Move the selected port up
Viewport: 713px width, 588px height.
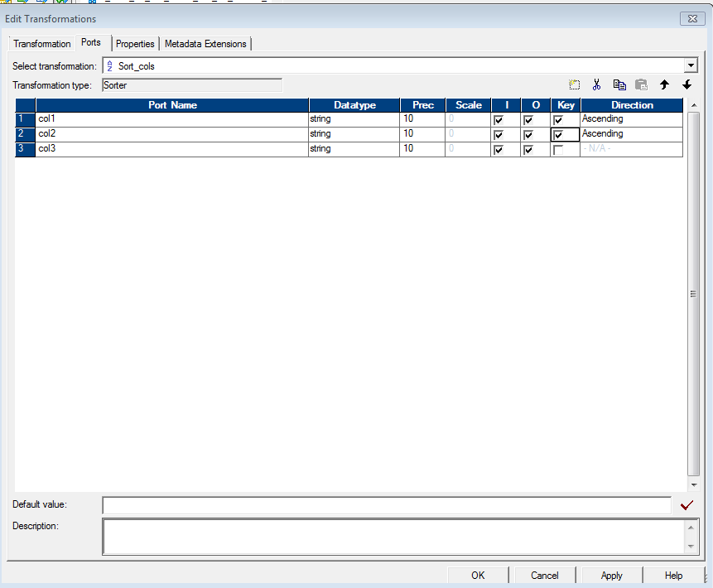(x=664, y=84)
